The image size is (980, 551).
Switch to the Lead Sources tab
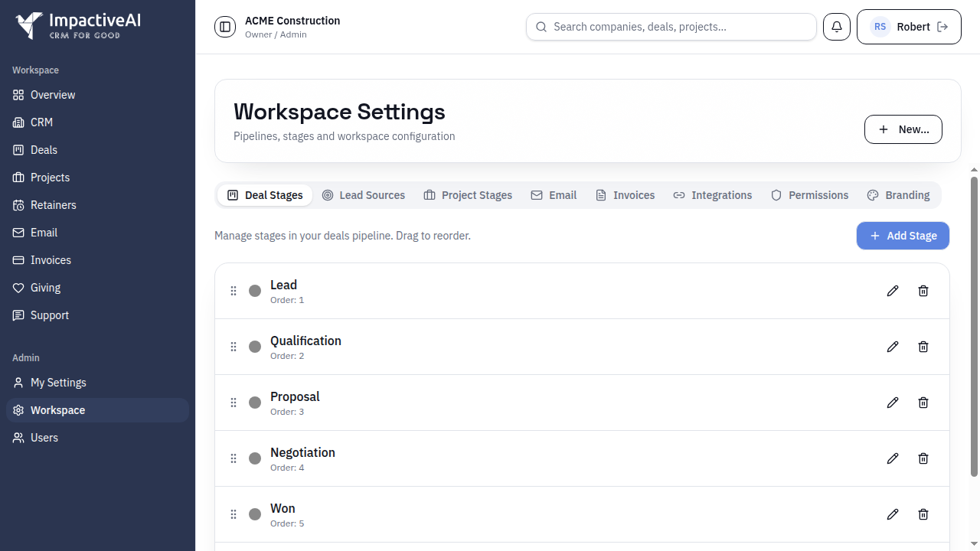pos(364,195)
